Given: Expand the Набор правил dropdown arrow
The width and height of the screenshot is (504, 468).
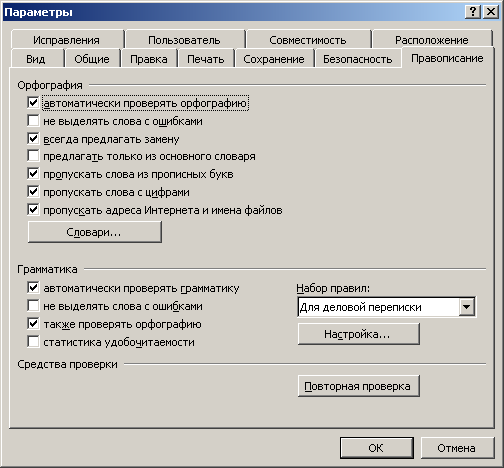Looking at the screenshot, I should click(x=467, y=307).
